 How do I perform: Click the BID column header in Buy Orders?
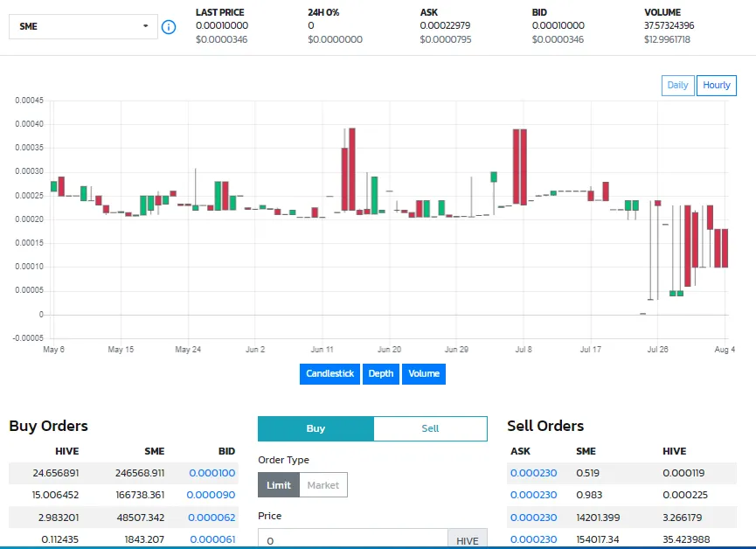click(x=226, y=451)
